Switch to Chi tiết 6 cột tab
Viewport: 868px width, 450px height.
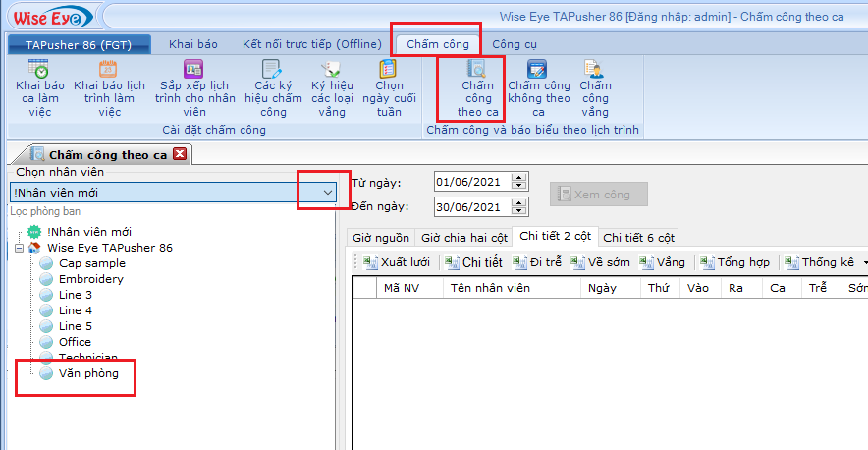coord(638,238)
